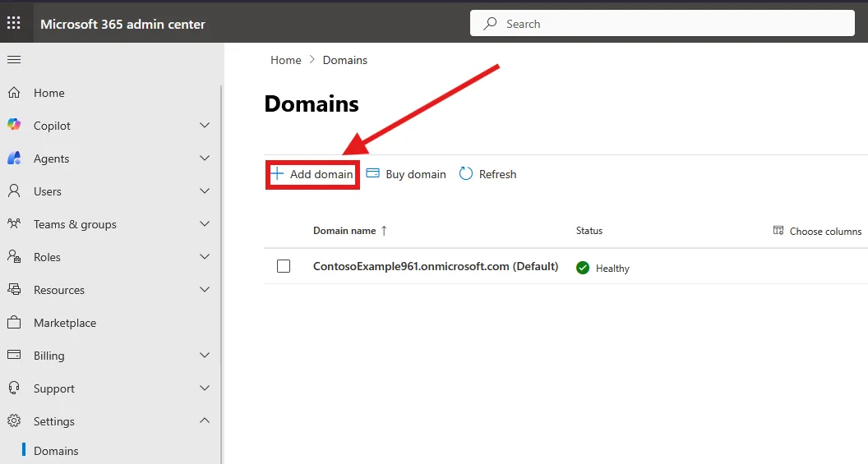The image size is (868, 464).
Task: Tick the ContosoExample961.onmicrosoft.com row checkbox
Action: pyautogui.click(x=284, y=266)
